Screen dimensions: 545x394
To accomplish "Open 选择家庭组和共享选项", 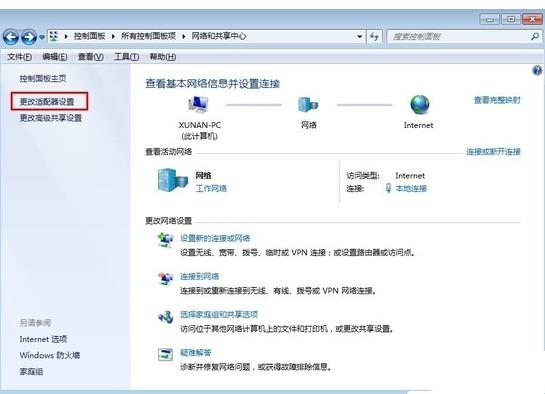I will pos(219,314).
